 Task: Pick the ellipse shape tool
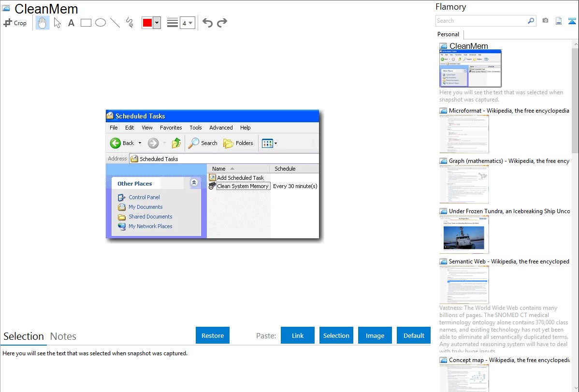pos(101,23)
